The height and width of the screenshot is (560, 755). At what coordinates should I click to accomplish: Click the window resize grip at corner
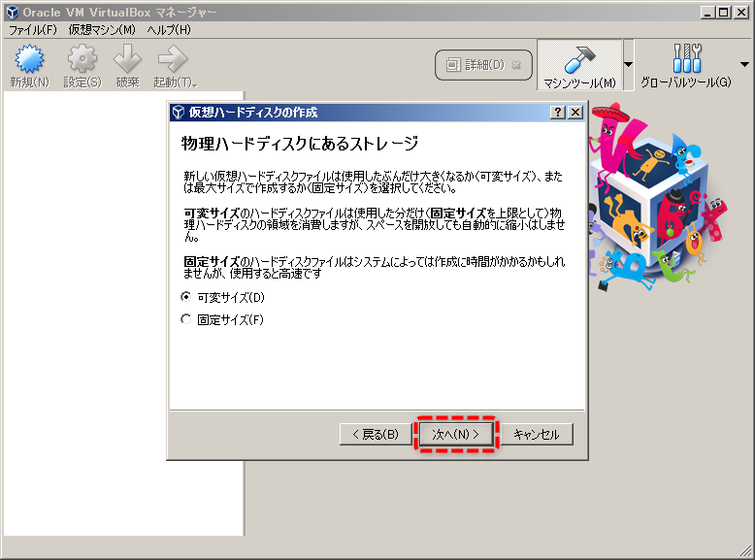(x=746, y=550)
